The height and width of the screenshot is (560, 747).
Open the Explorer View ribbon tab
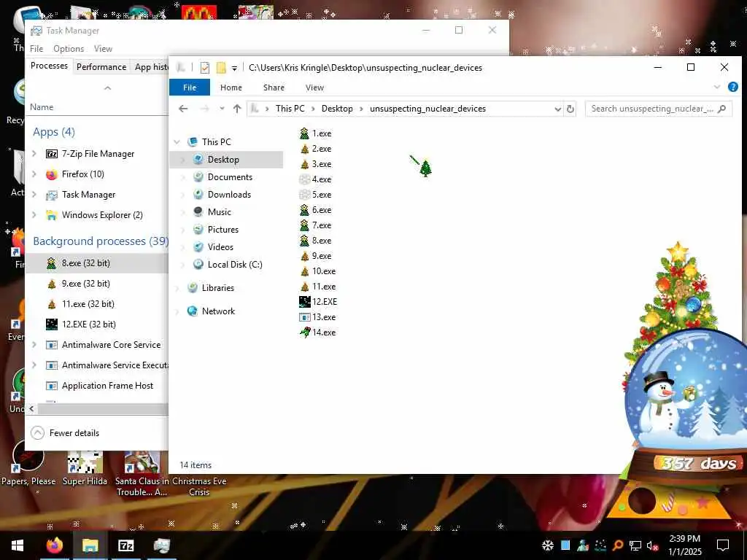point(314,87)
